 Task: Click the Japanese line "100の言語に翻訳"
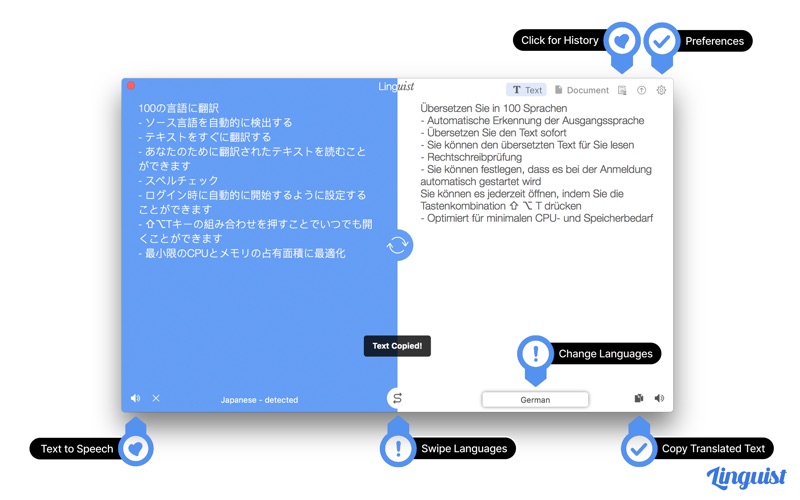point(179,108)
